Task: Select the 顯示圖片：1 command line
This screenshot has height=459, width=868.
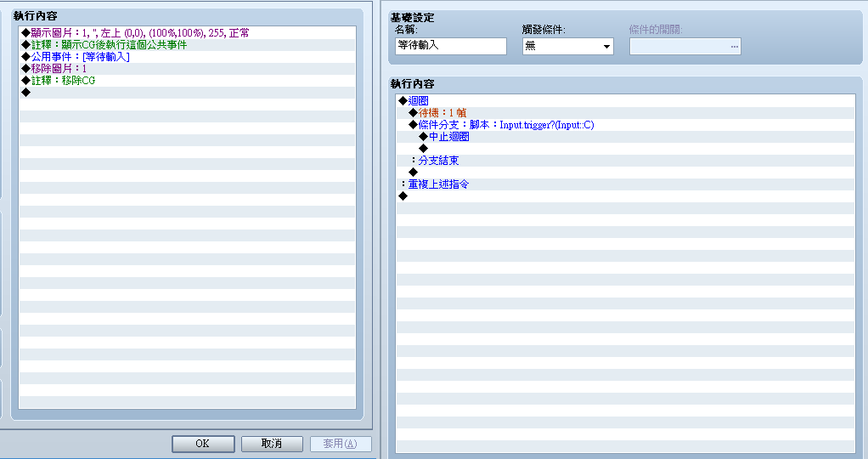Action: 187,32
